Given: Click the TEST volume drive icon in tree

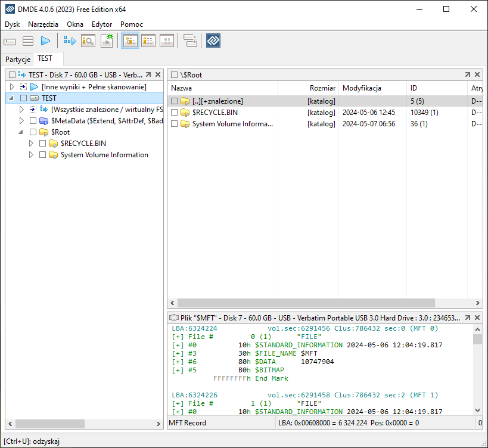Looking at the screenshot, I should [34, 98].
